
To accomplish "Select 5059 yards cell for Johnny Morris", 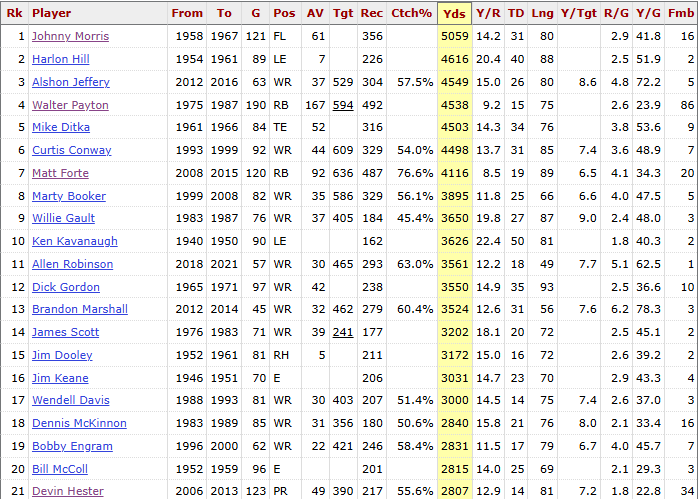I will tap(455, 36).
